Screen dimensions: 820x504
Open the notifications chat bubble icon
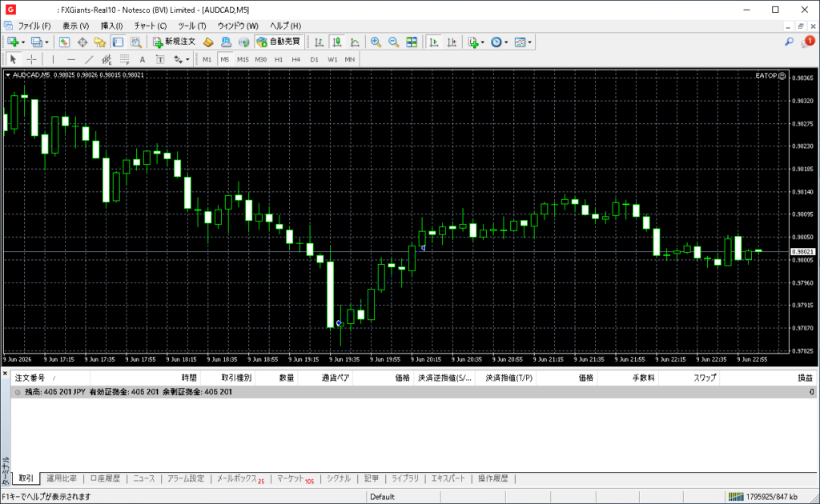[x=807, y=42]
